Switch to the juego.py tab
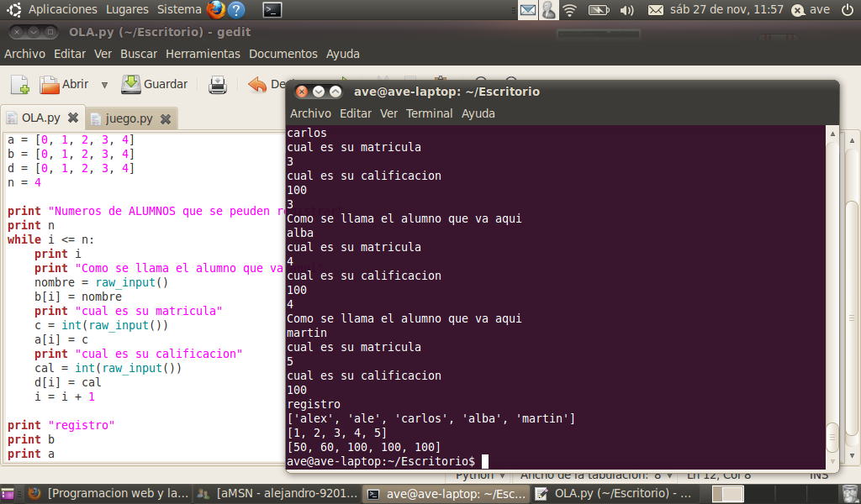This screenshot has width=861, height=504. 130,118
